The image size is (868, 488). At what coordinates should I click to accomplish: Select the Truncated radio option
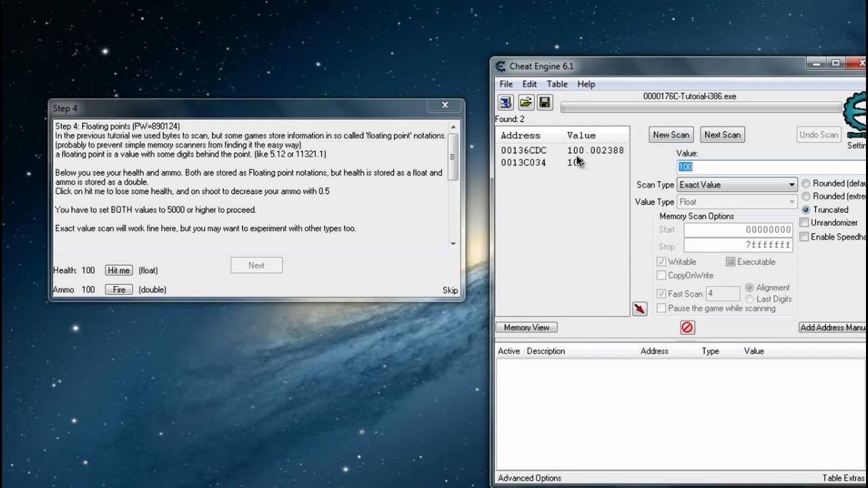coord(806,209)
